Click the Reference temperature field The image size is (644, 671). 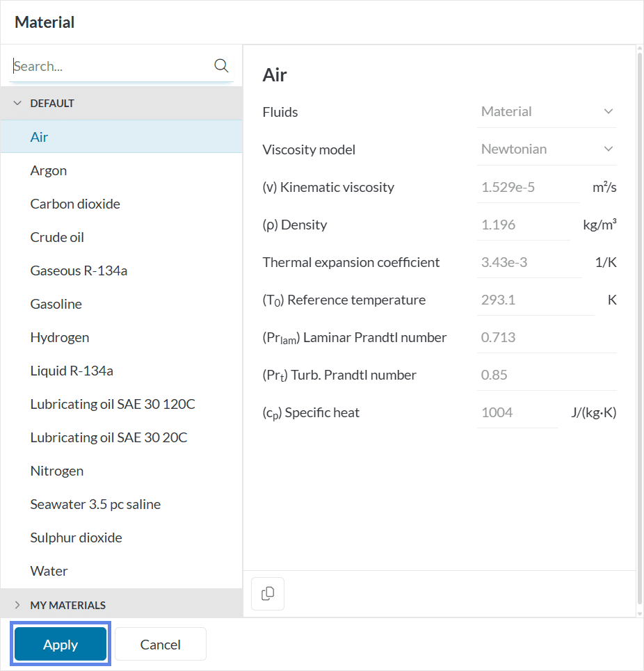point(535,300)
